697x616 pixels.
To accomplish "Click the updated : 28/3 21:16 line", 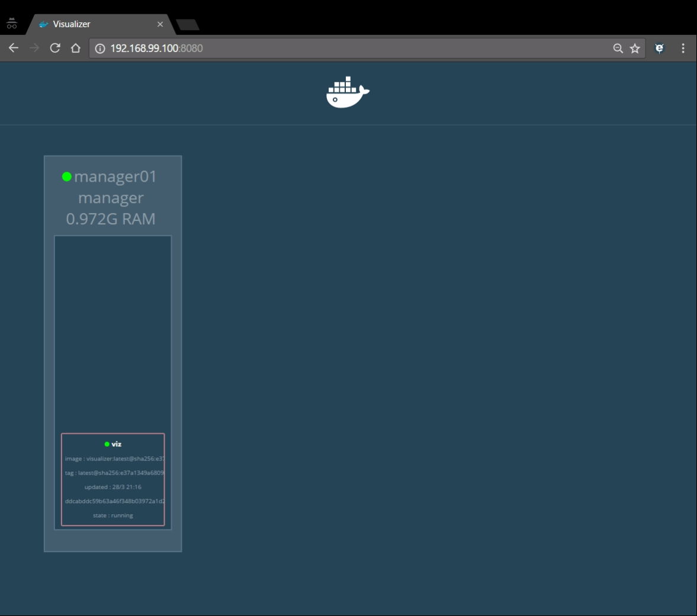I will [113, 487].
